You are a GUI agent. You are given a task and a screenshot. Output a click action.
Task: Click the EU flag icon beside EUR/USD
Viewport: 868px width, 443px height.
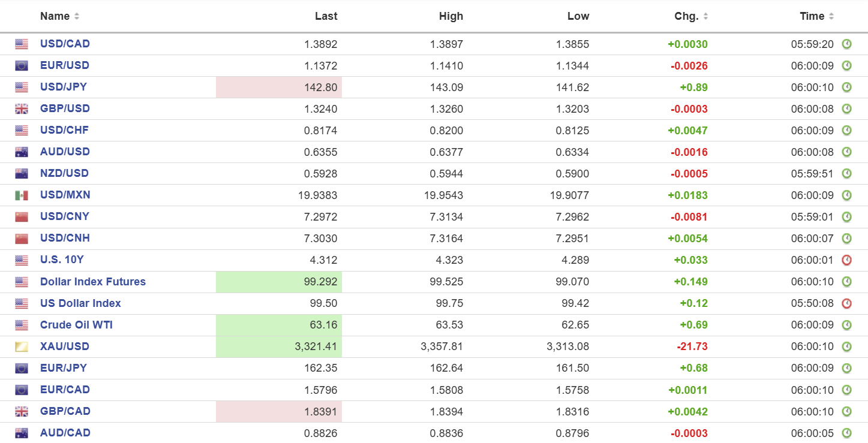point(22,65)
